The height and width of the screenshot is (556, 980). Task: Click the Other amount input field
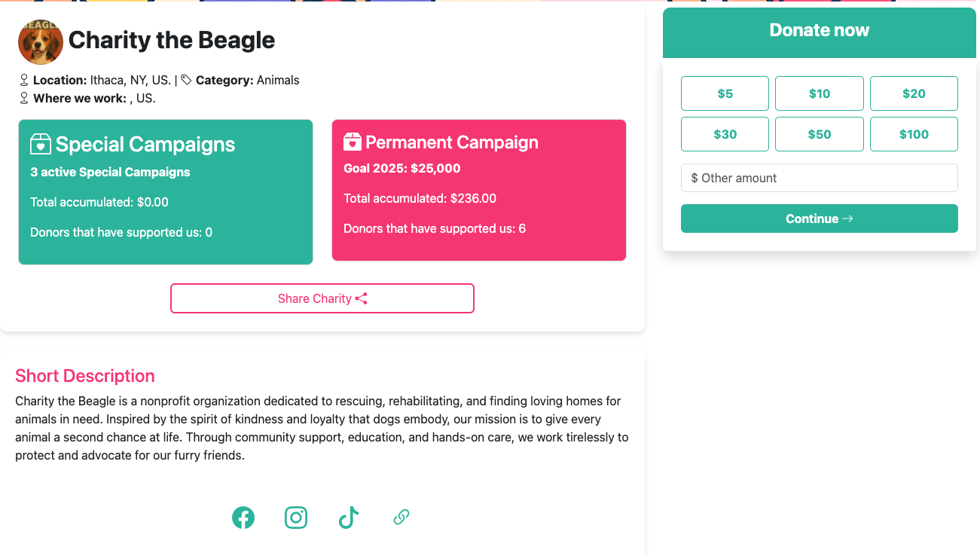tap(819, 178)
